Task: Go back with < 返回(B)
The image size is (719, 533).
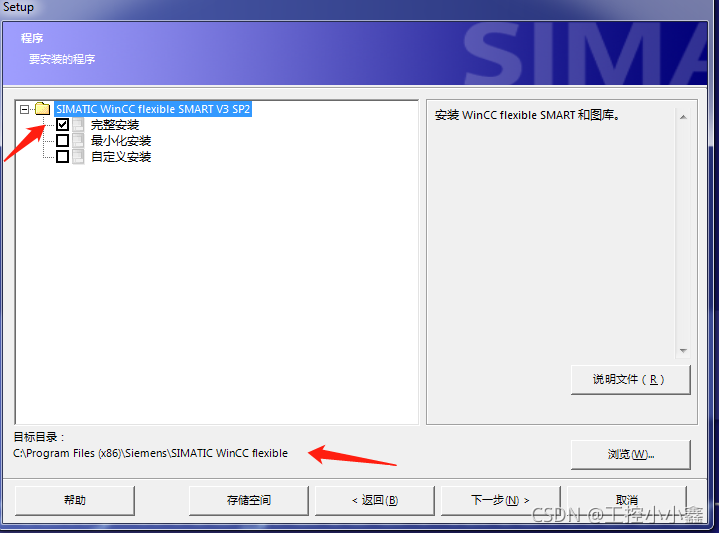Action: coord(375,500)
